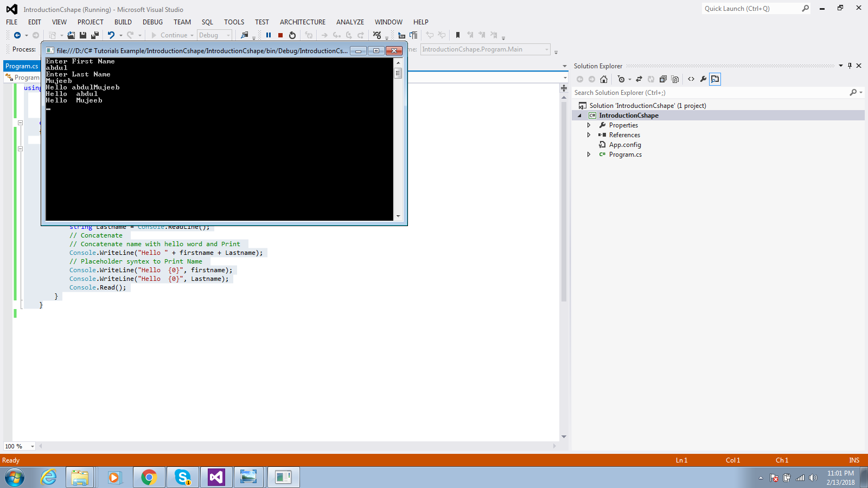Screen dimensions: 868x488
Task: Click the Restart debugging icon
Action: coord(292,35)
